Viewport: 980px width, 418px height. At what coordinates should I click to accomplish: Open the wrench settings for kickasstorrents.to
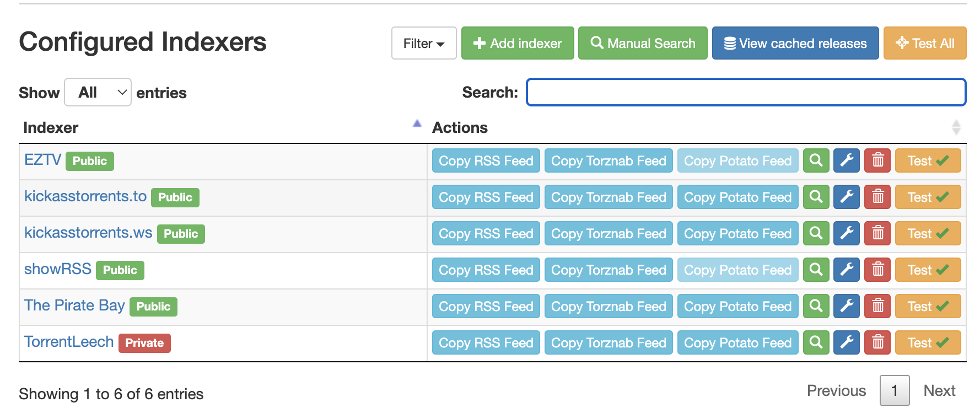(847, 197)
